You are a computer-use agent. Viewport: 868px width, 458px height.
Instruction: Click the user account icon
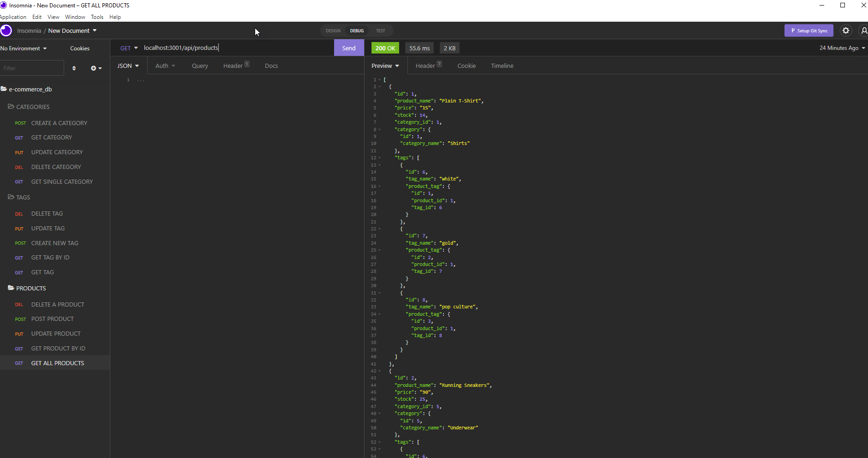point(864,30)
